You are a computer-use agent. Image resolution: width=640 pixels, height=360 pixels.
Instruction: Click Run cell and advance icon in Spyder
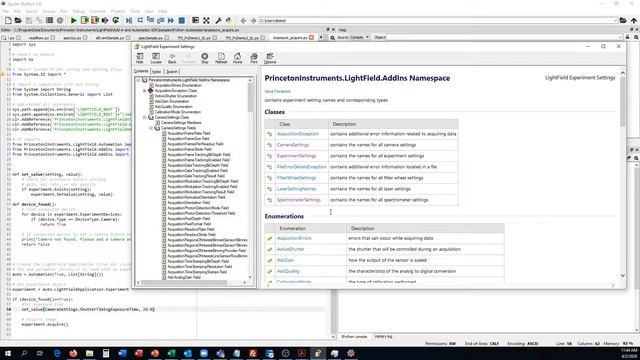[95, 20]
